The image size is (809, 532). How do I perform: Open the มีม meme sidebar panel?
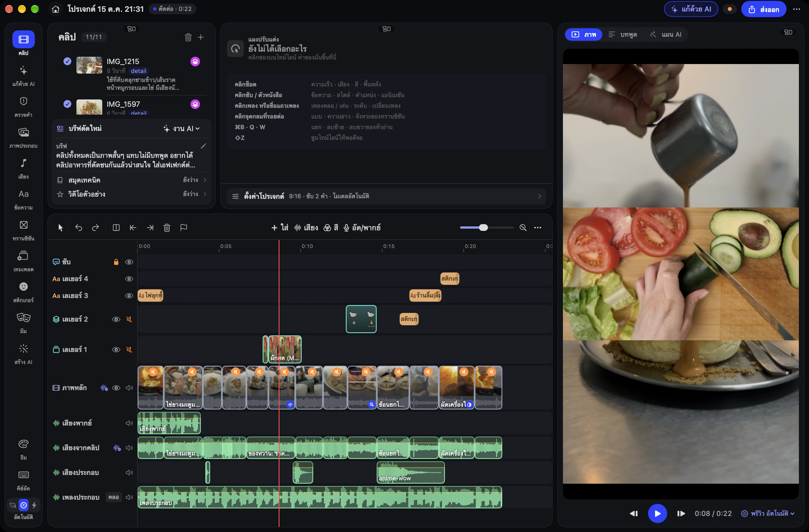click(x=23, y=323)
